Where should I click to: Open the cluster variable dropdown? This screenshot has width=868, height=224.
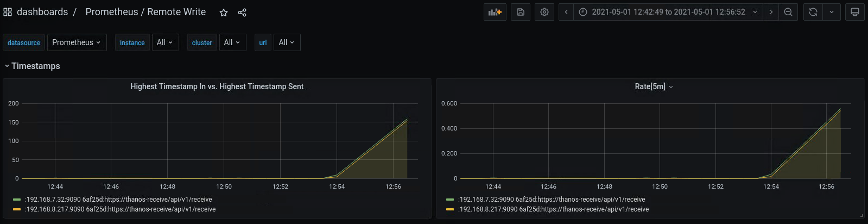(x=232, y=42)
